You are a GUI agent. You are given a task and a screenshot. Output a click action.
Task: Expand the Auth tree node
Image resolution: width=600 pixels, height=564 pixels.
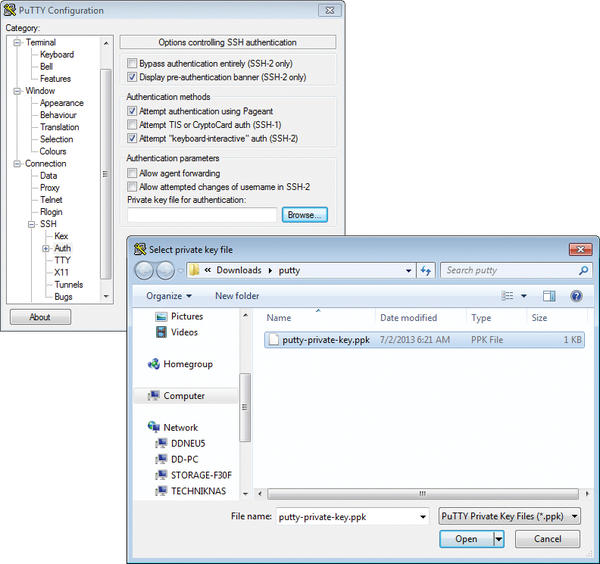46,249
